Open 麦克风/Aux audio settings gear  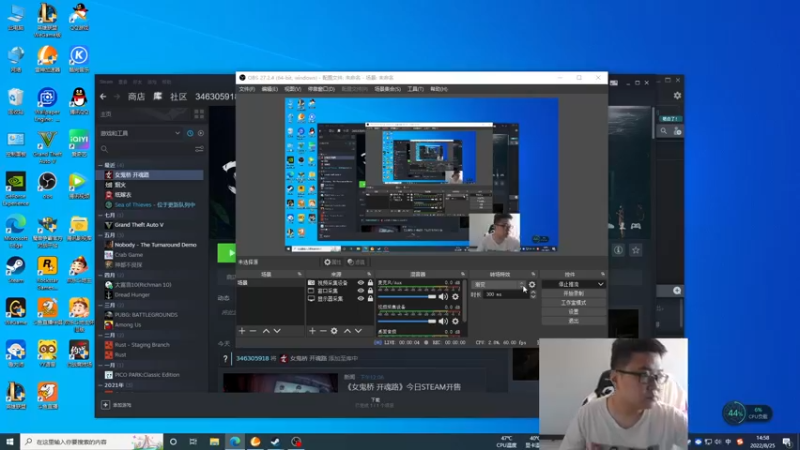point(455,296)
